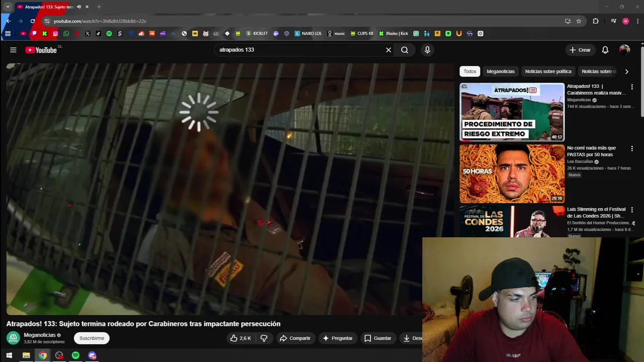Open the Windows Start menu

click(9, 355)
